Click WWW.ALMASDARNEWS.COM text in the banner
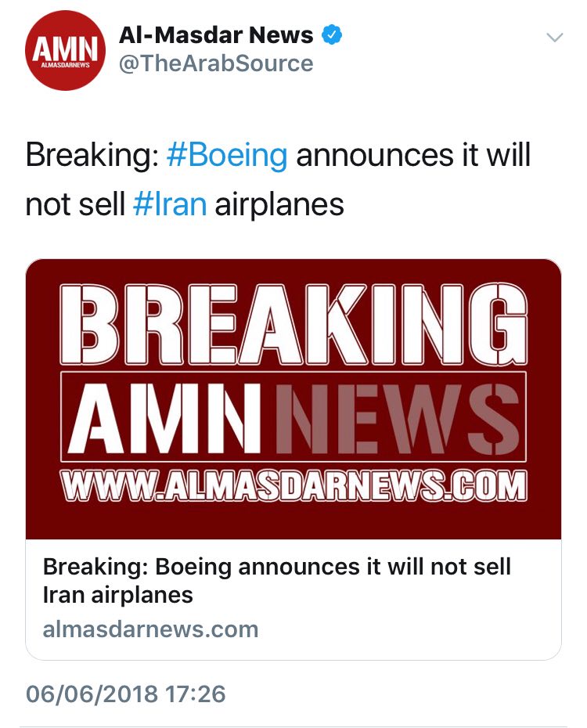 coord(293,487)
